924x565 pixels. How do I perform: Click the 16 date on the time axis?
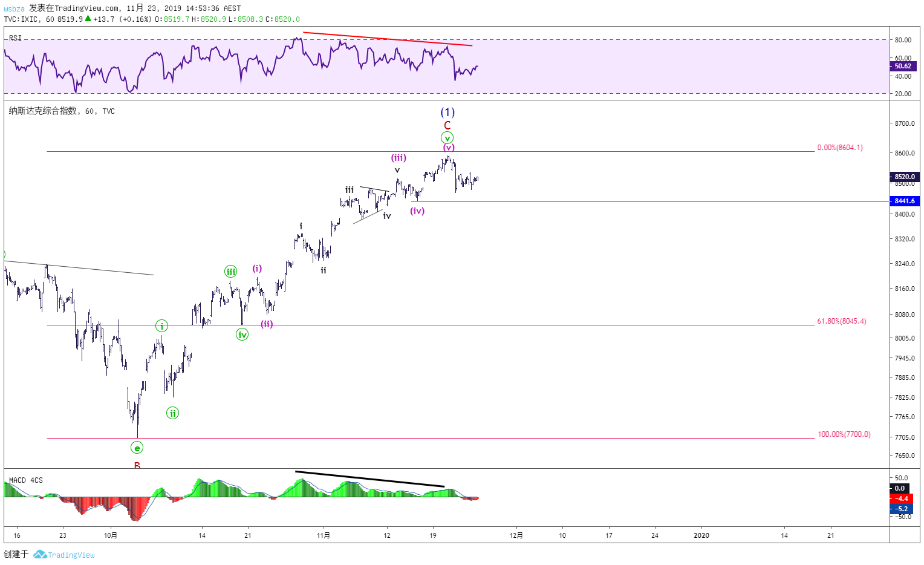coord(17,535)
